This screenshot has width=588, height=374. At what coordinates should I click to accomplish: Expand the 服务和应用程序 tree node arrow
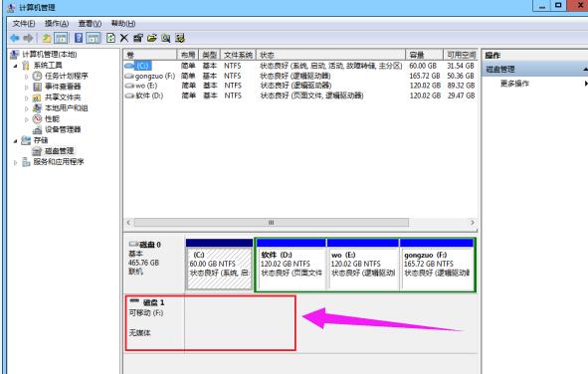point(15,162)
